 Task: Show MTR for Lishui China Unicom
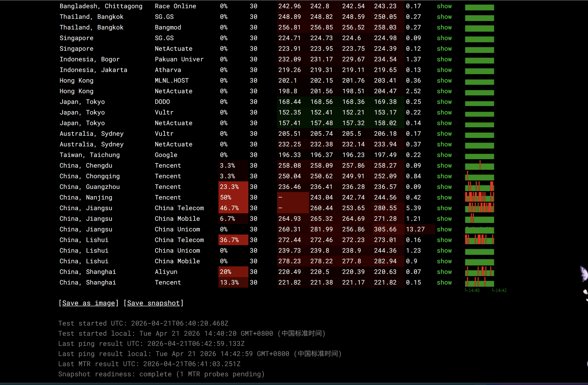(444, 251)
